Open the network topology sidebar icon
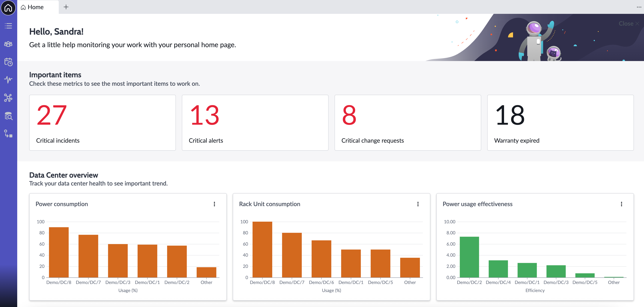Image resolution: width=644 pixels, height=307 pixels. point(8,98)
